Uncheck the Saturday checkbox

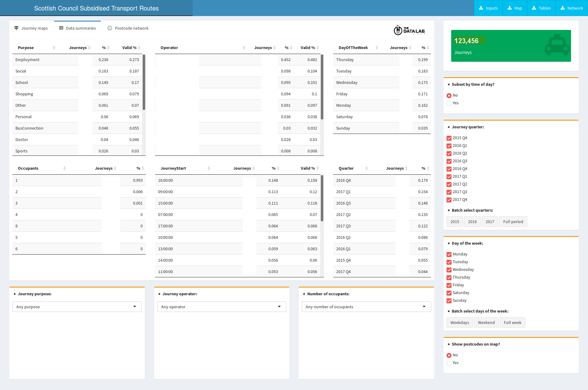coord(449,293)
